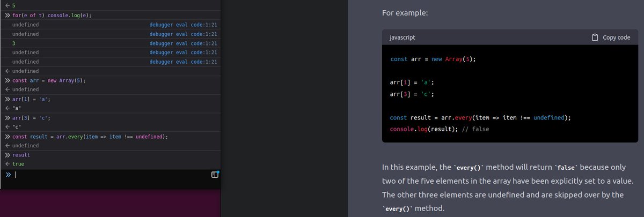Click the "c" string output in console

click(x=16, y=127)
